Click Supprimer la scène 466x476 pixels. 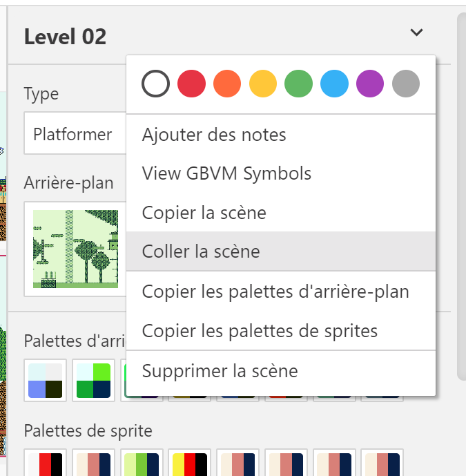(220, 371)
